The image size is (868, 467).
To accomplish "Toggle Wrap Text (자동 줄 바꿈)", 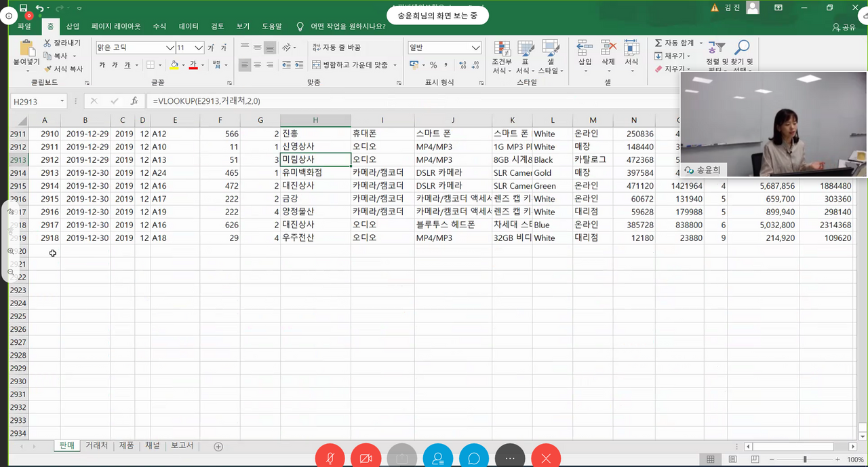I will (336, 48).
